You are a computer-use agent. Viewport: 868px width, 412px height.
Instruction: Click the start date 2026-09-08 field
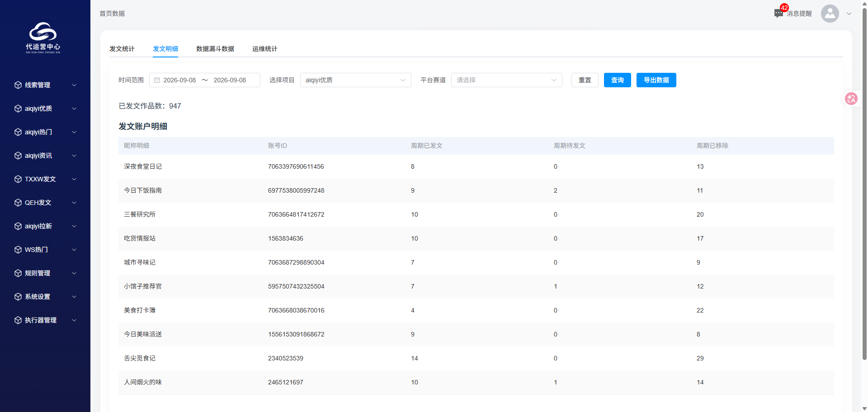pyautogui.click(x=179, y=80)
